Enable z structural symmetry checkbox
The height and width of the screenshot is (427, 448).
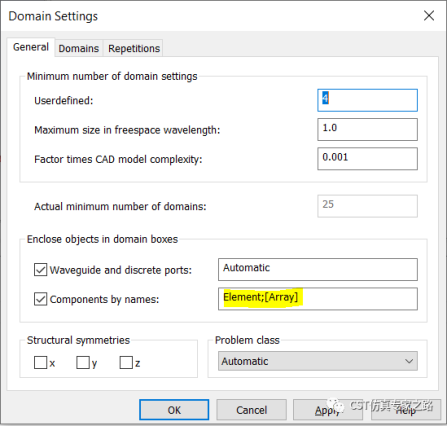point(126,362)
